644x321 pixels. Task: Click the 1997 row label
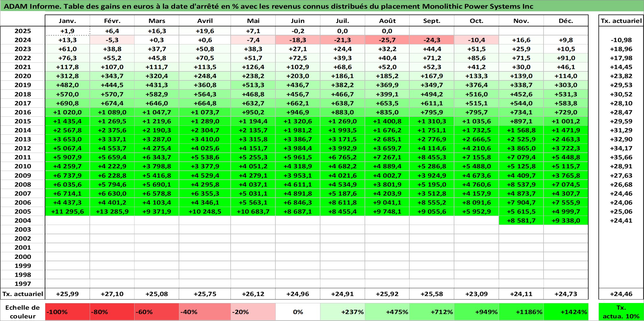click(23, 284)
